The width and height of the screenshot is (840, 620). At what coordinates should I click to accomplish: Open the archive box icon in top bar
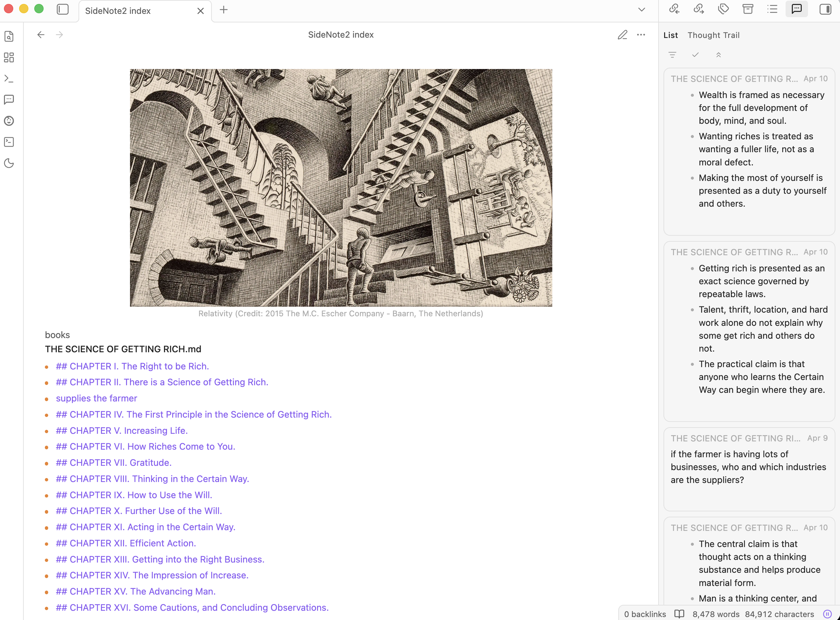click(748, 9)
